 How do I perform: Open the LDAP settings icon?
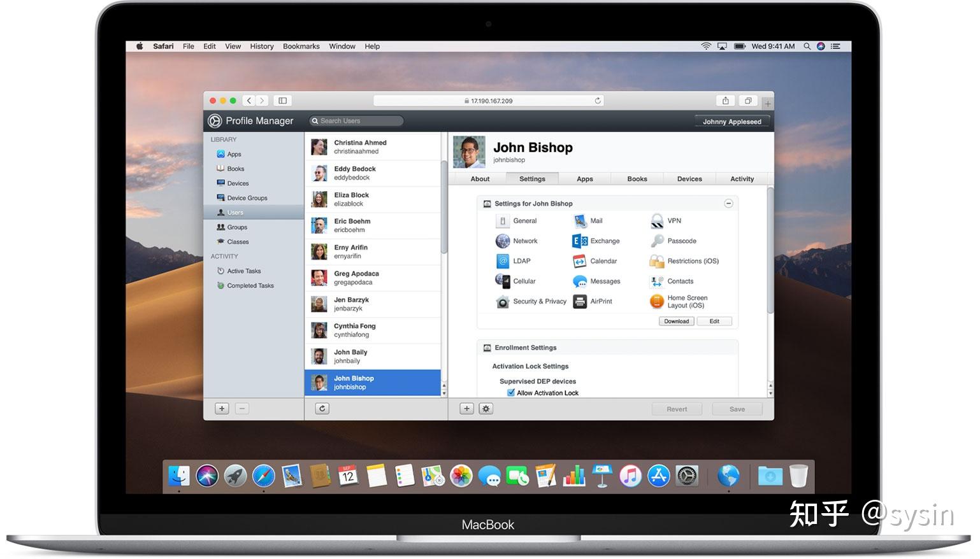(x=503, y=261)
